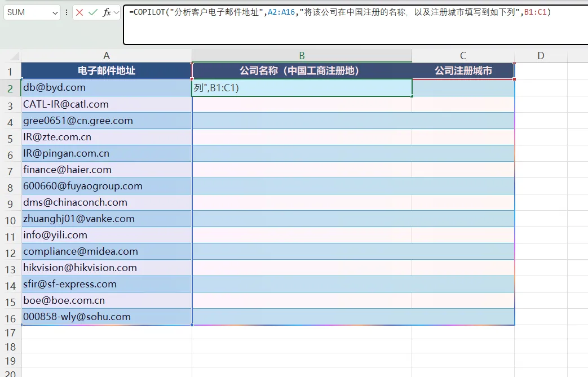
Task: Click cell finance@haier.com
Action: point(107,170)
